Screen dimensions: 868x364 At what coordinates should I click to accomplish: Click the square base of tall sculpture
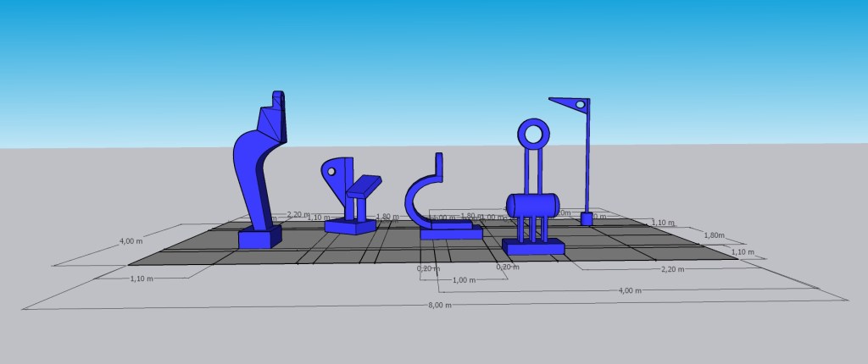point(259,238)
